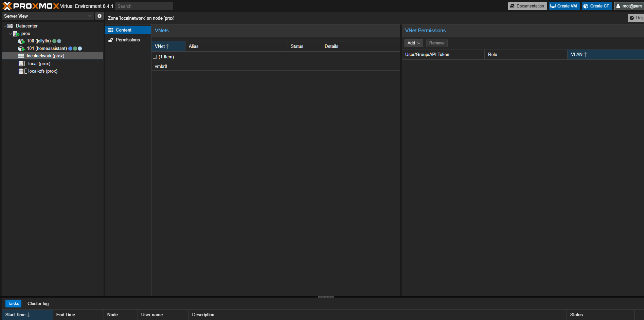The width and height of the screenshot is (644, 320).
Task: Focus the Search input field
Action: (x=144, y=6)
